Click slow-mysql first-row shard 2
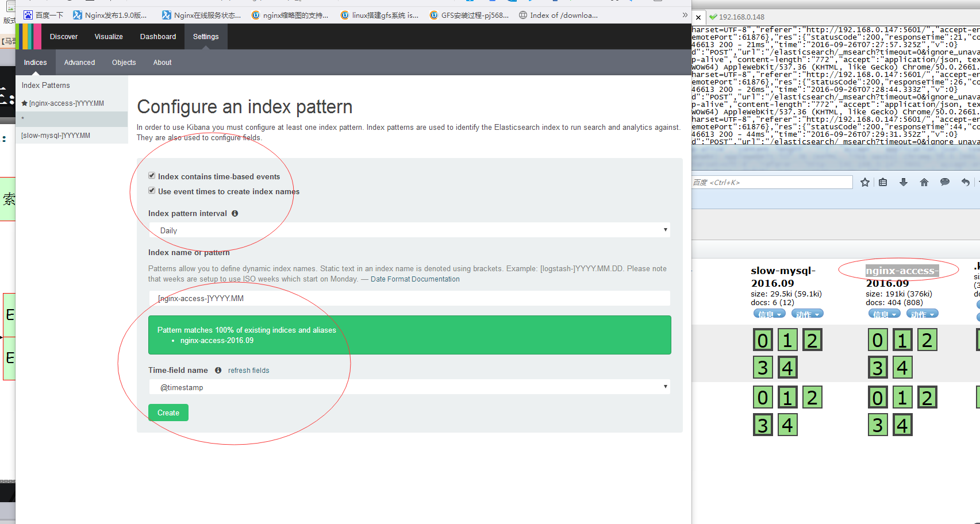Image resolution: width=980 pixels, height=524 pixels. tap(812, 340)
